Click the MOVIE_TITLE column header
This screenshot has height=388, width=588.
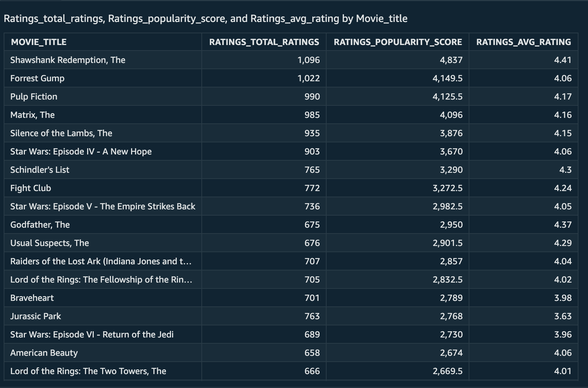click(x=39, y=42)
